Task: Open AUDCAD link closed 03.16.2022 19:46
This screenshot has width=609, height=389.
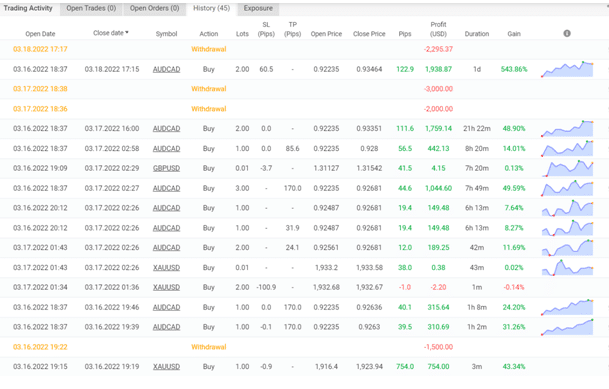Action: click(x=166, y=307)
